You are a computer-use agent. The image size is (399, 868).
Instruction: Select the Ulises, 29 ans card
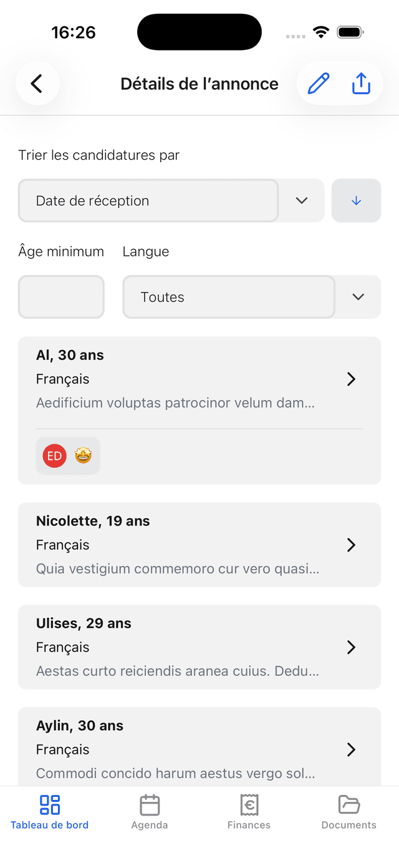tap(187, 647)
